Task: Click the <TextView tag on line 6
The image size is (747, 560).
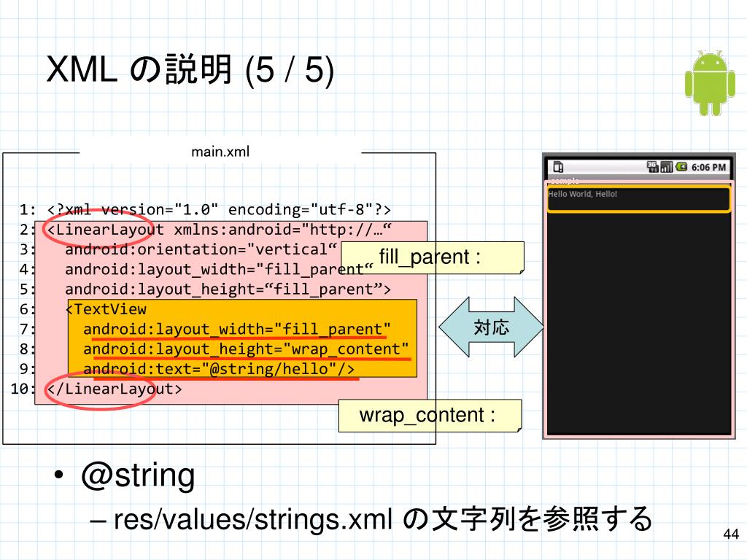Action: pos(106,309)
